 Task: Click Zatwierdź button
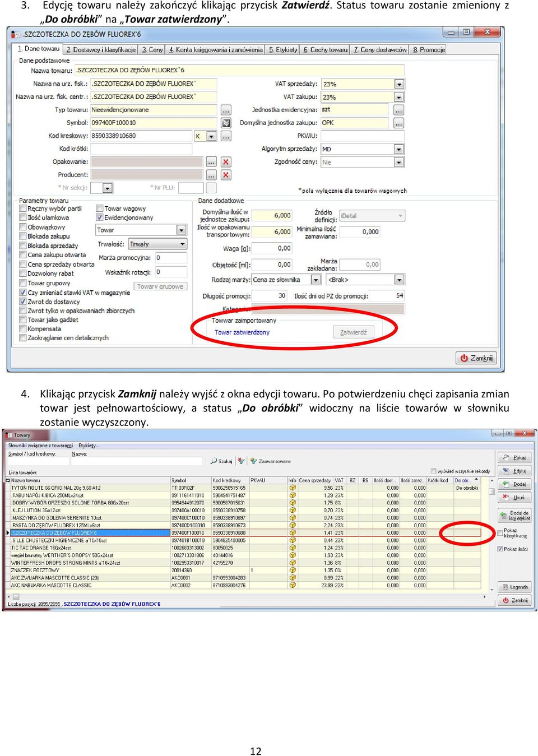tap(354, 332)
